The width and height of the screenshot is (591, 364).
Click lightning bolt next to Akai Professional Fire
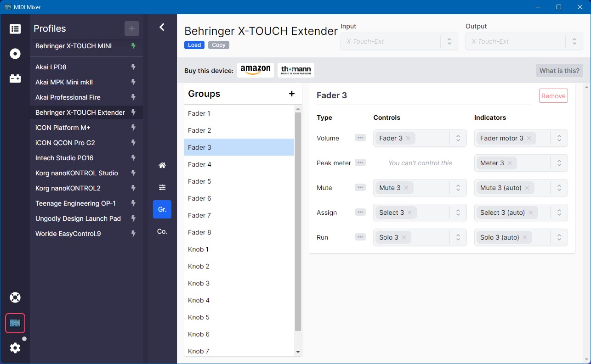coord(133,97)
